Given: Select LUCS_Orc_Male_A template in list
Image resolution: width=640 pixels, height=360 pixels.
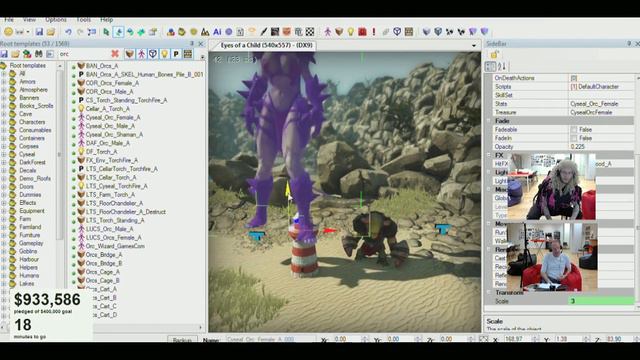Looking at the screenshot, I should pos(109,229).
